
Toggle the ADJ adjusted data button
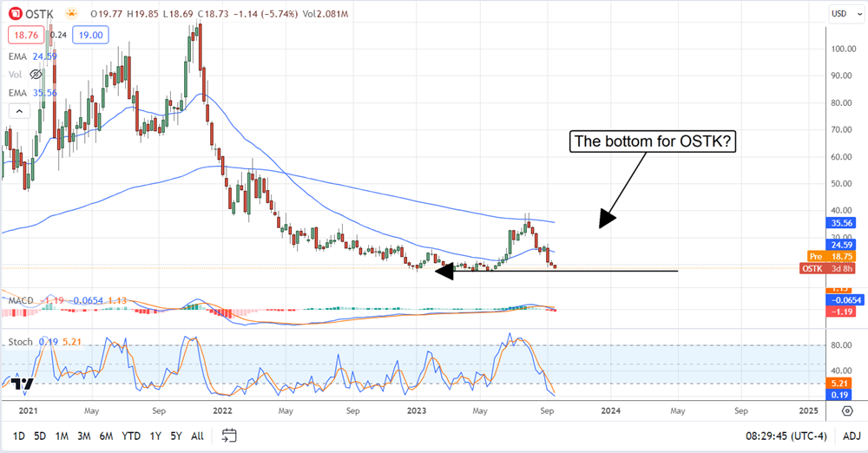point(852,437)
